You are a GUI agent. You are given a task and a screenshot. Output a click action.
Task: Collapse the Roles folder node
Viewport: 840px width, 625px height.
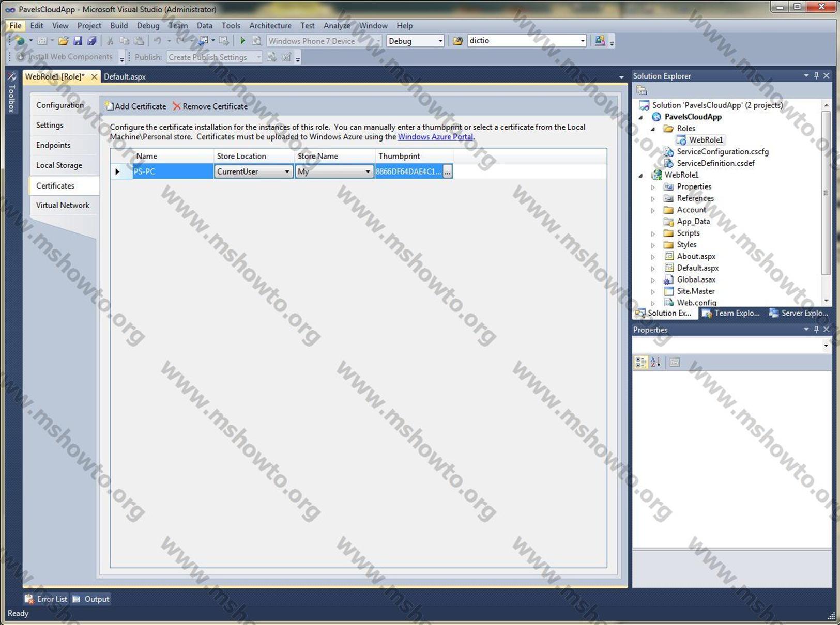point(653,129)
